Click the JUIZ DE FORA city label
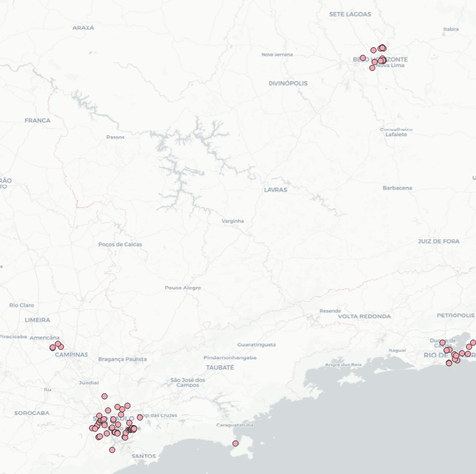The width and height of the screenshot is (476, 474). pos(438,241)
